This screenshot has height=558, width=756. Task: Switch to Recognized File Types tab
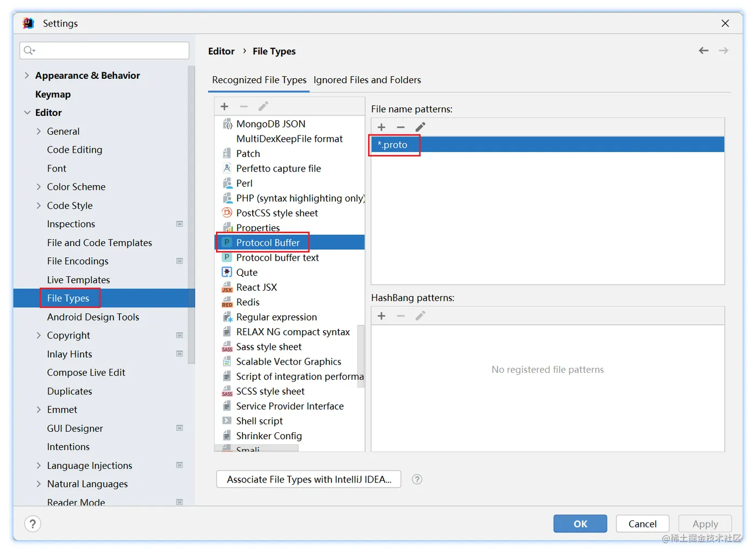[259, 80]
